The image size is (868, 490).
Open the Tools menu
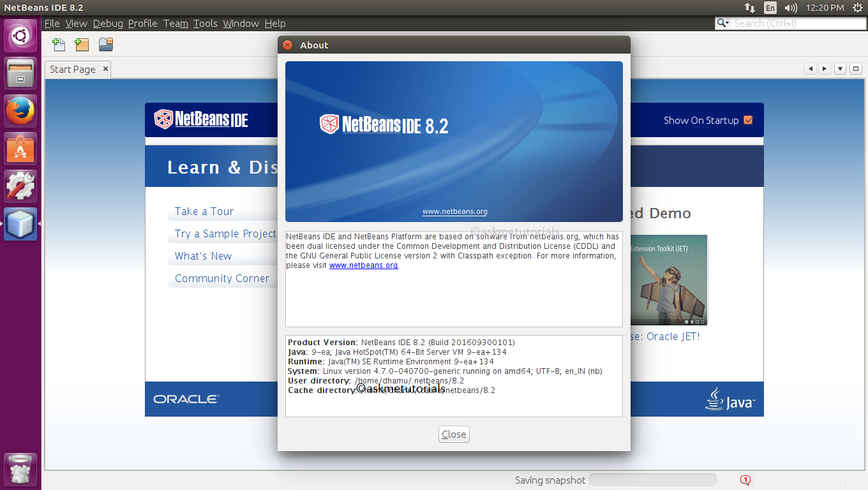[x=206, y=24]
